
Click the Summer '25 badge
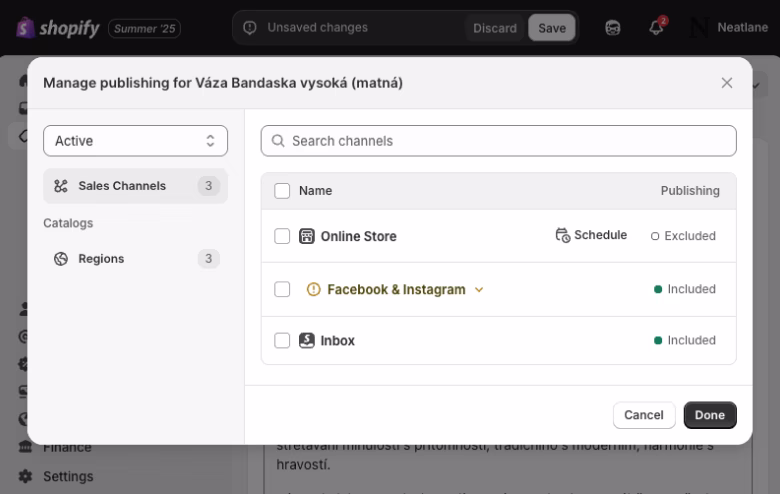tap(145, 28)
